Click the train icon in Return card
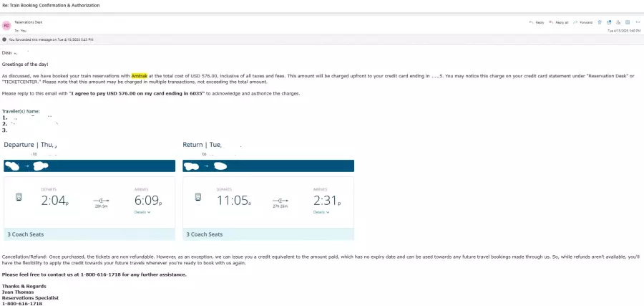This screenshot has height=306, width=644. point(197,198)
